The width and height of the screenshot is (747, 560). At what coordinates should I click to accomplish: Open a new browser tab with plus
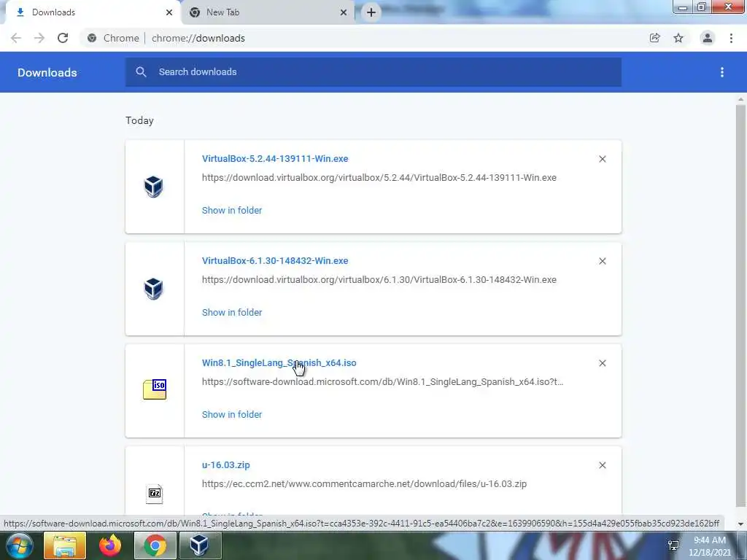pos(371,12)
